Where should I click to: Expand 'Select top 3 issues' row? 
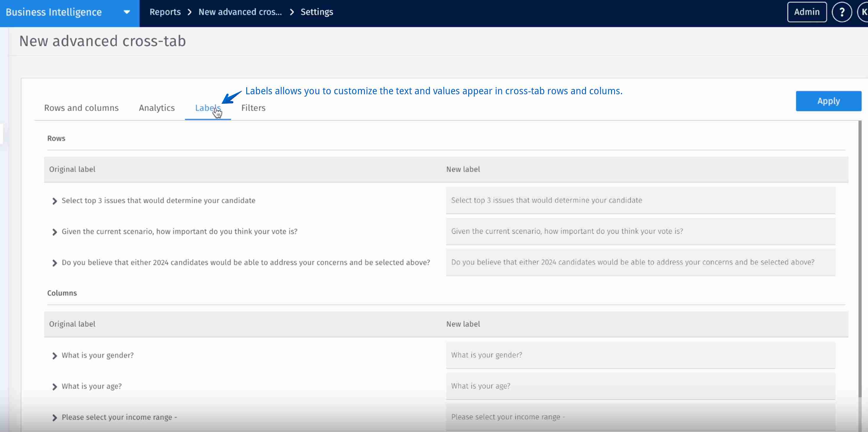tap(55, 201)
